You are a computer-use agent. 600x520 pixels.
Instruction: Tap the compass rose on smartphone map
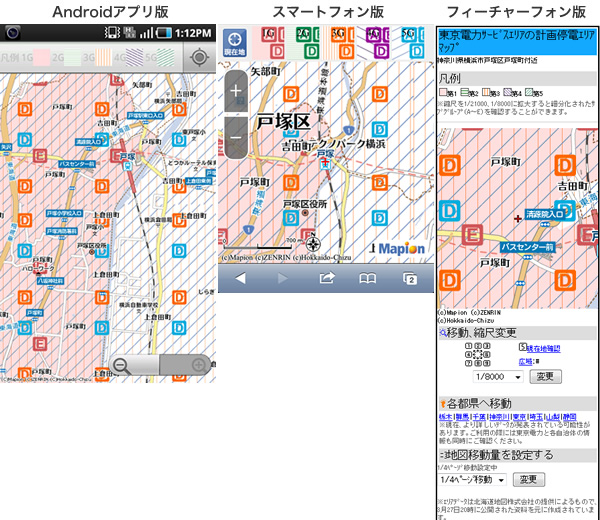313,243
